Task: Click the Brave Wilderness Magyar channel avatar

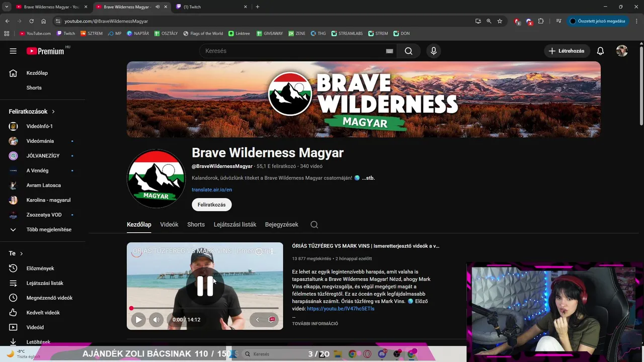Action: pos(156,178)
